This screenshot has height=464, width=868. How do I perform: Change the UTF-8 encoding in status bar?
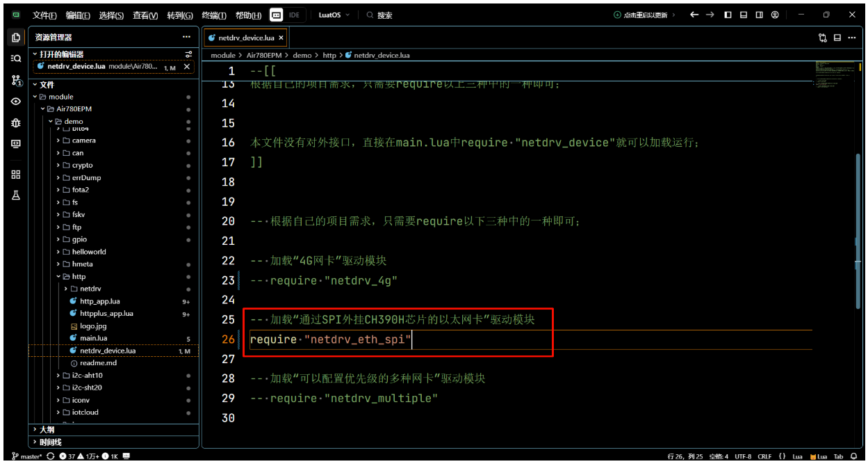tap(742, 456)
